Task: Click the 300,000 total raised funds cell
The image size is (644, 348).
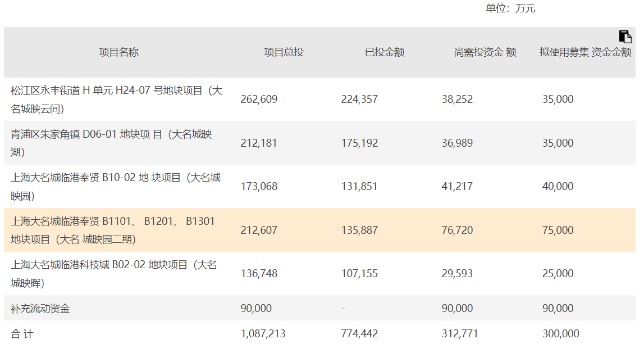Action: (x=560, y=334)
